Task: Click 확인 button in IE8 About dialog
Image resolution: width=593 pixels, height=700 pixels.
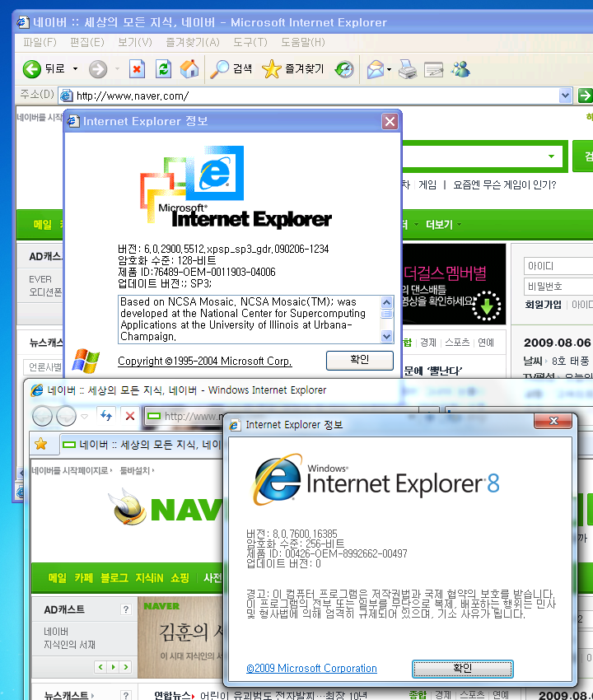Action: point(462,669)
